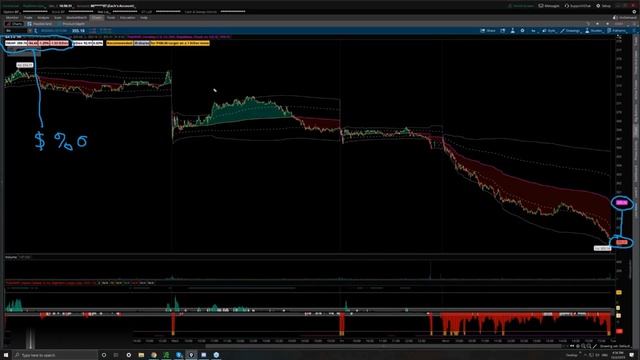Open the Drawings dropdown menu

(570, 31)
